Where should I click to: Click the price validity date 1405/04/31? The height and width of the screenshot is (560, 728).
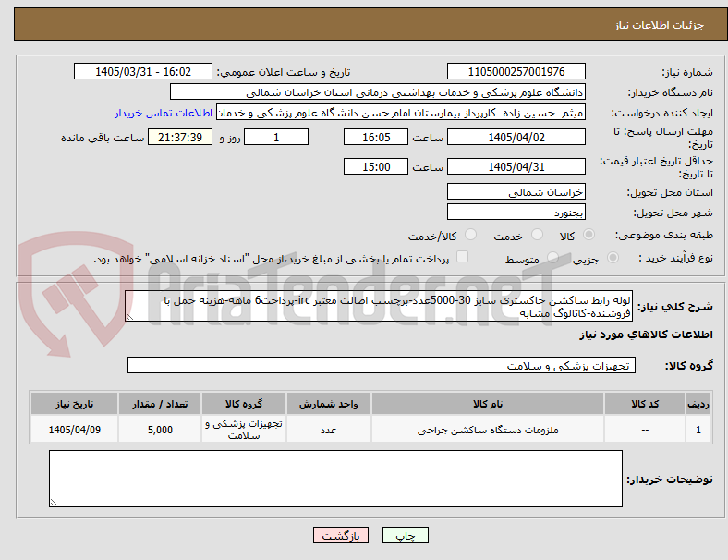[x=516, y=166]
